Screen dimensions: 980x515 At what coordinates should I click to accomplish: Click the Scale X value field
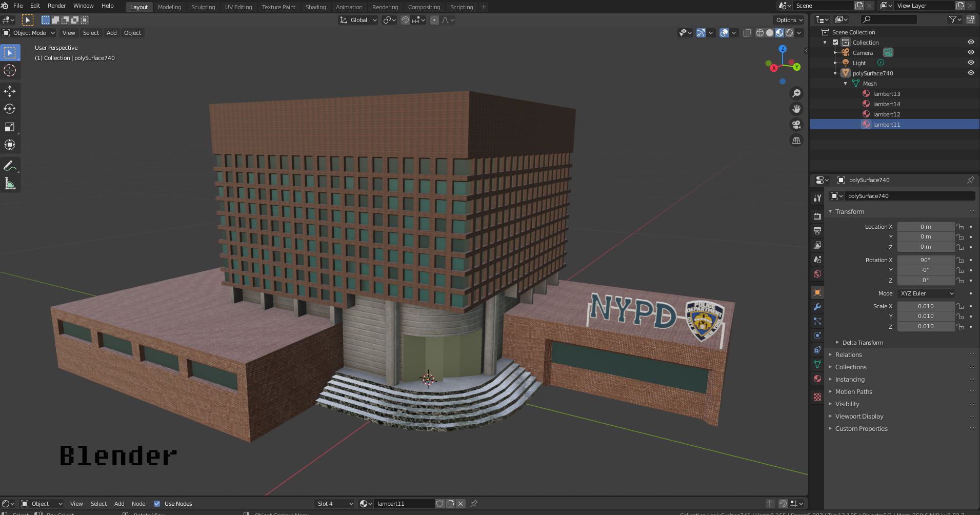pos(926,306)
